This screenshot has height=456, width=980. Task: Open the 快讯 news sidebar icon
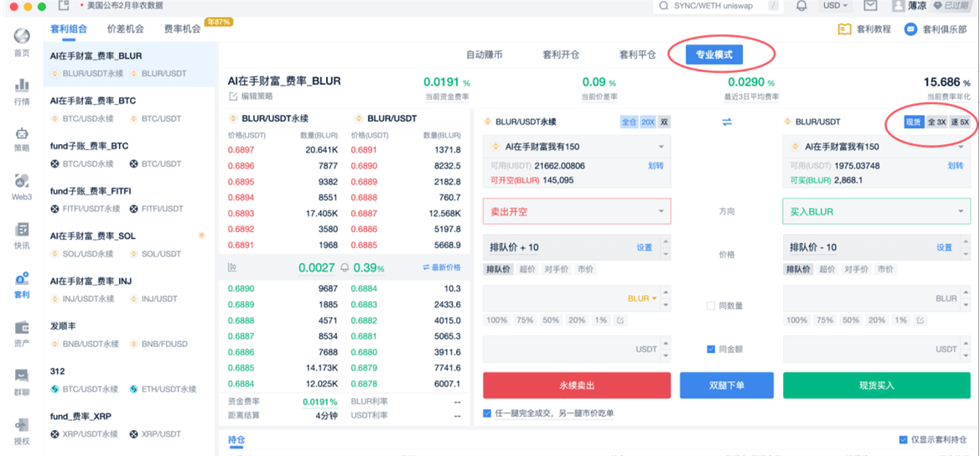22,230
